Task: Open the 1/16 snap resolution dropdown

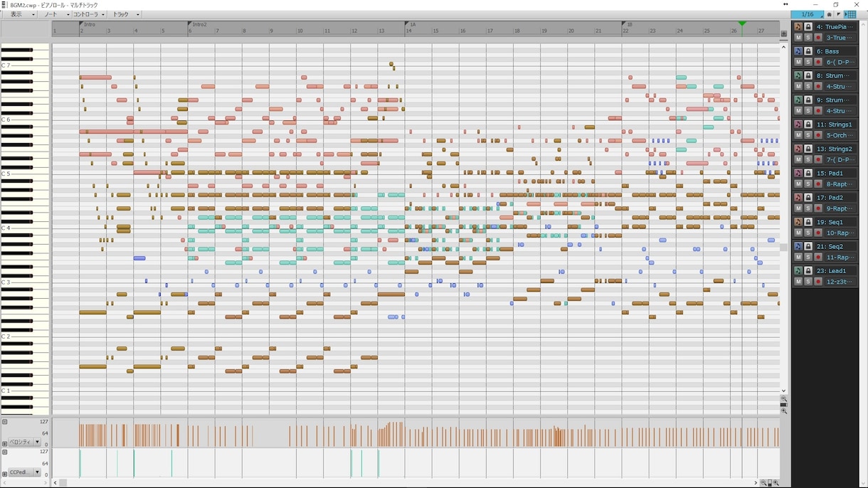Action: pyautogui.click(x=807, y=14)
